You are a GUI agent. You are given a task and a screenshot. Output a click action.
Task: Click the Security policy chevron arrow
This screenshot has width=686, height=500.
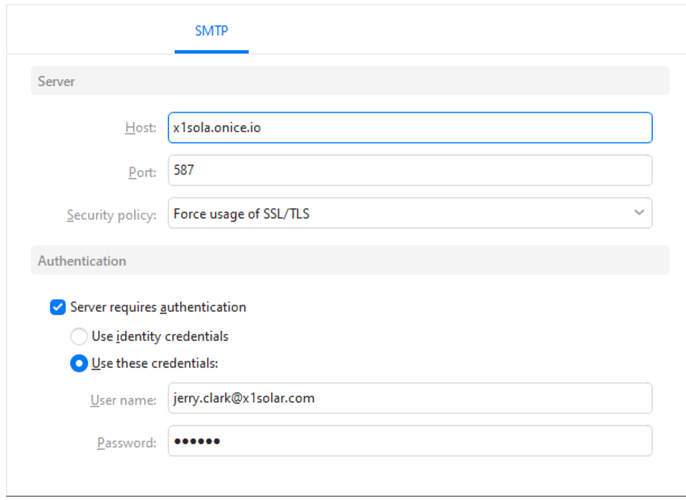639,213
